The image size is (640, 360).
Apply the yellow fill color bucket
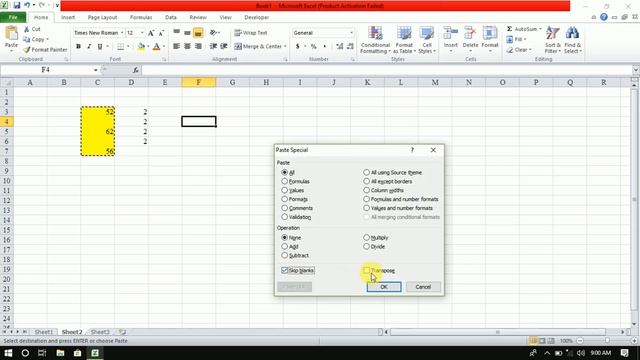pyautogui.click(x=141, y=47)
